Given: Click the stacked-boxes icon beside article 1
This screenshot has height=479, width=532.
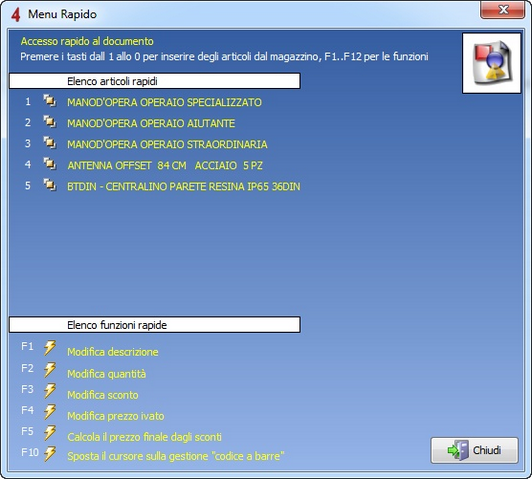Looking at the screenshot, I should pos(50,100).
